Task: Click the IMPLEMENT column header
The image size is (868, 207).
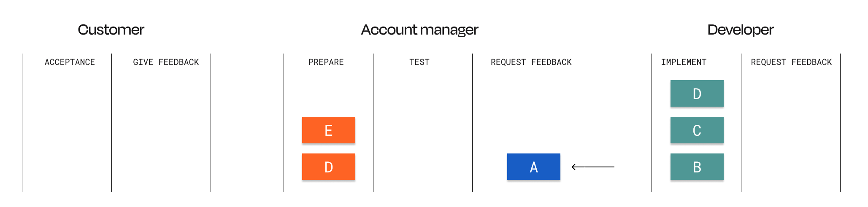Action: tap(684, 62)
